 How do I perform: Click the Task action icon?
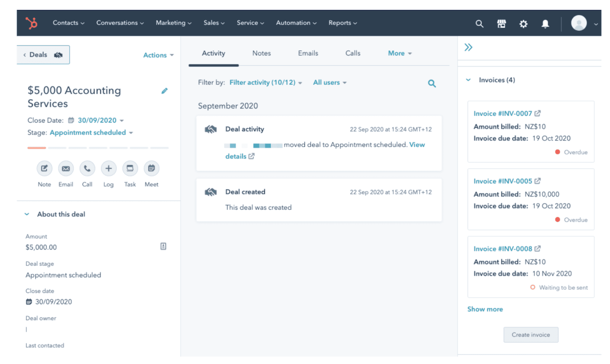130,168
